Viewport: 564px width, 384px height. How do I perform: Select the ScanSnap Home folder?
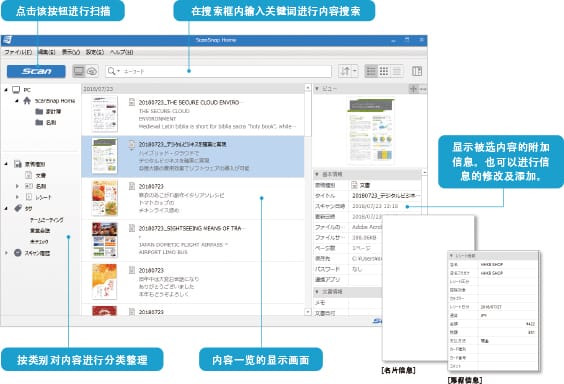click(x=55, y=101)
